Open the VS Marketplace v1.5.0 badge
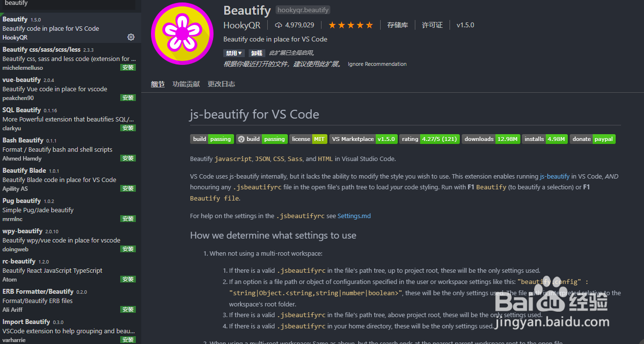 [363, 139]
